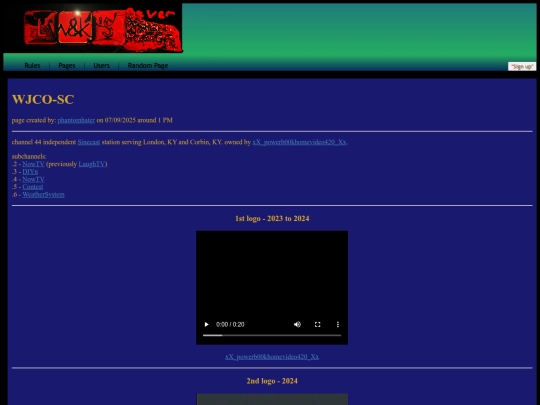Viewport: 540px width, 405px height.
Task: Open the Pages menu item
Action: click(67, 65)
